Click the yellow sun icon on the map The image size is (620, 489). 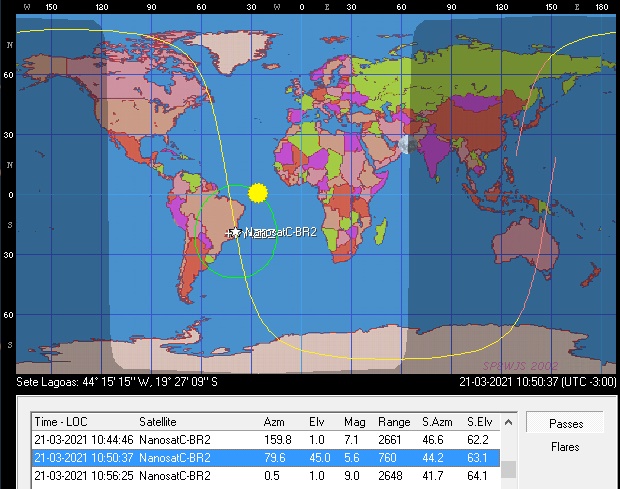[x=258, y=191]
